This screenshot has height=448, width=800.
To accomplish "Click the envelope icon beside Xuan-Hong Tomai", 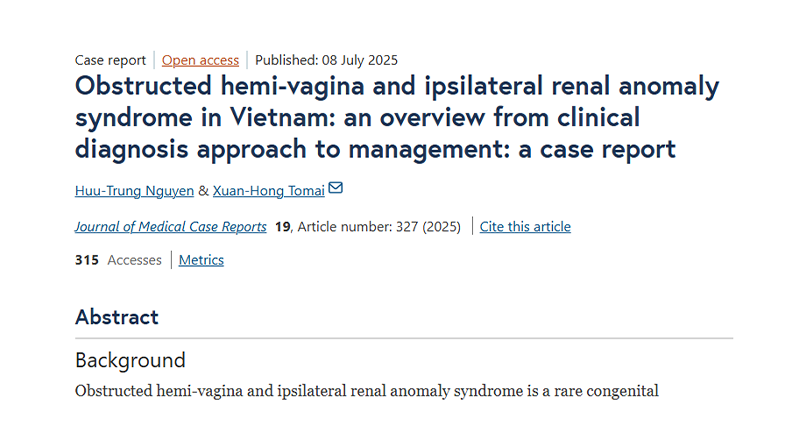I will [335, 188].
